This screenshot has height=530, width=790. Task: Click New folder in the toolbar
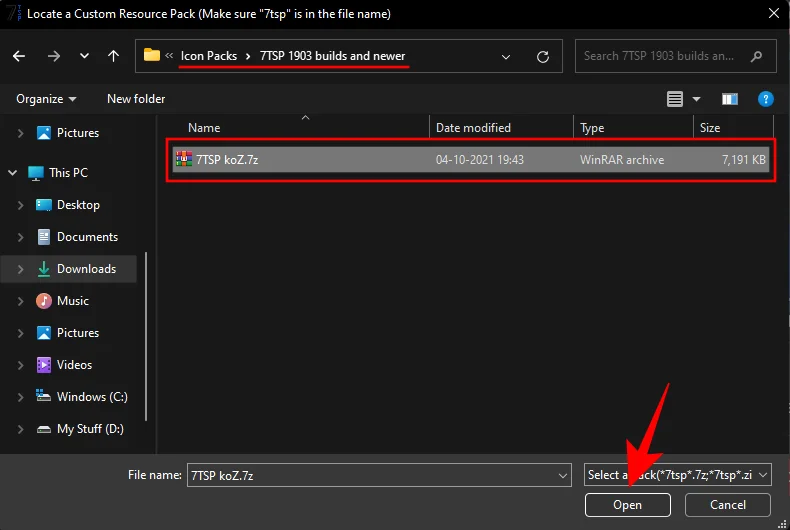(x=136, y=99)
